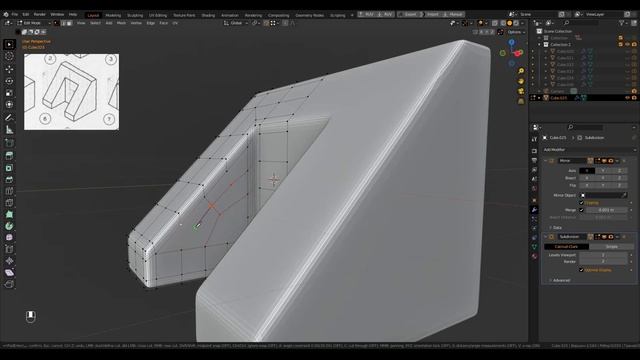Open the File menu
The height and width of the screenshot is (360, 640).
click(15, 14)
